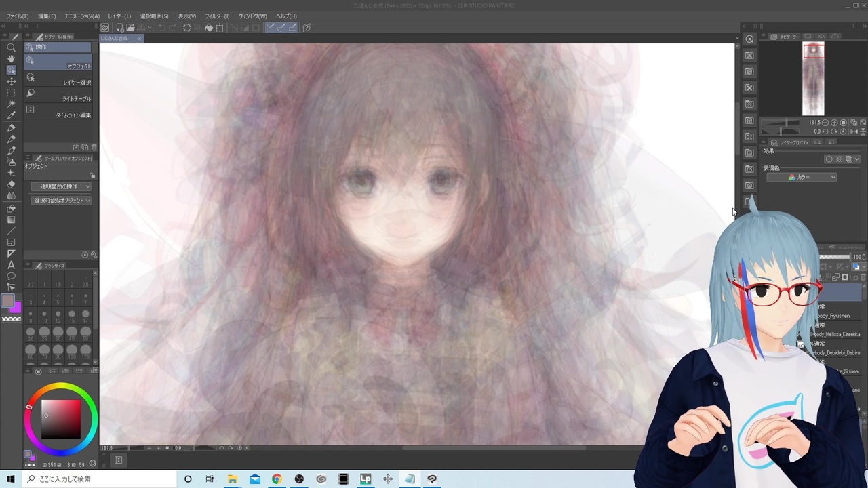Screen dimensions: 868x488
Task: Select the transparent color swatch
Action: coord(12,319)
